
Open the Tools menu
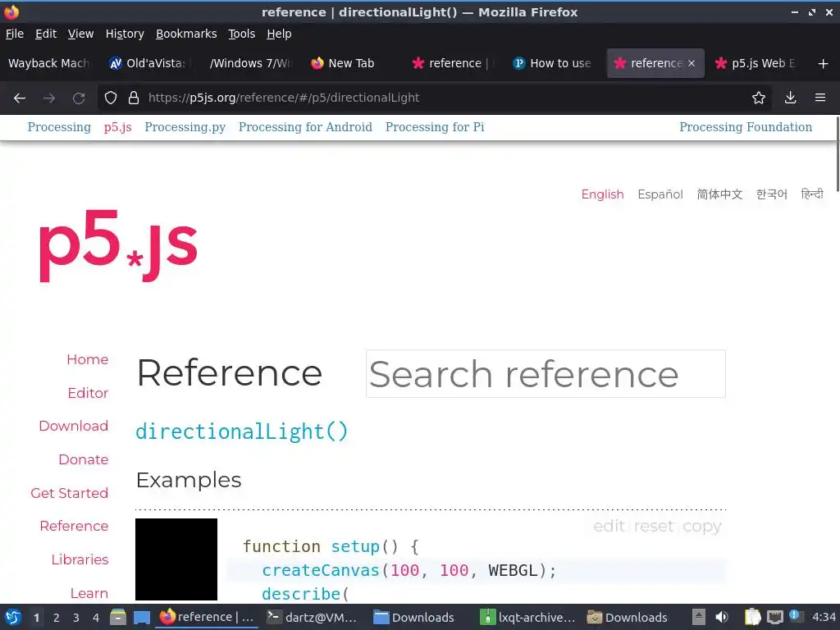pyautogui.click(x=242, y=34)
